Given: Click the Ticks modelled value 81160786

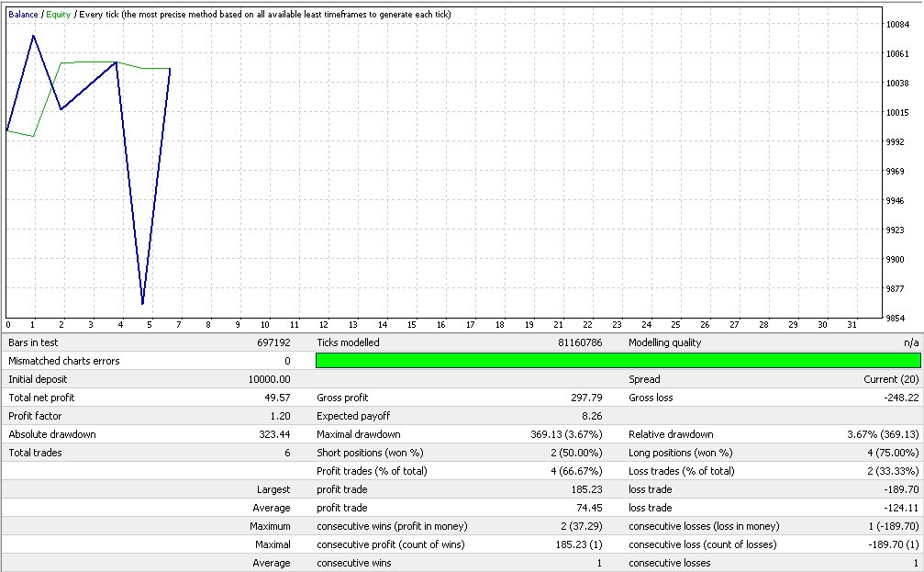Looking at the screenshot, I should point(581,342).
